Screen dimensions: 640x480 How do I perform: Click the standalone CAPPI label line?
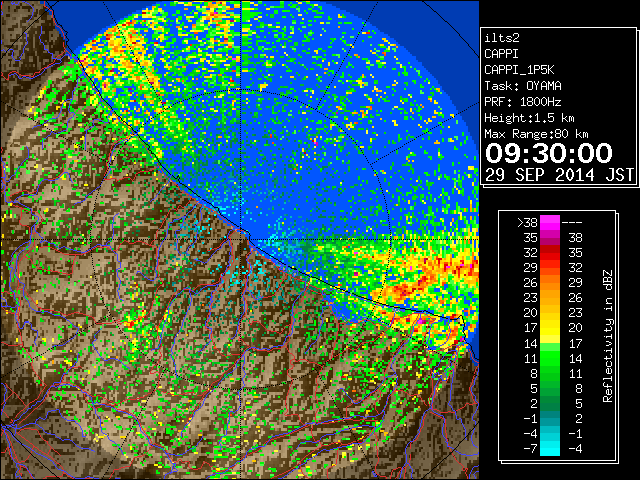point(502,54)
